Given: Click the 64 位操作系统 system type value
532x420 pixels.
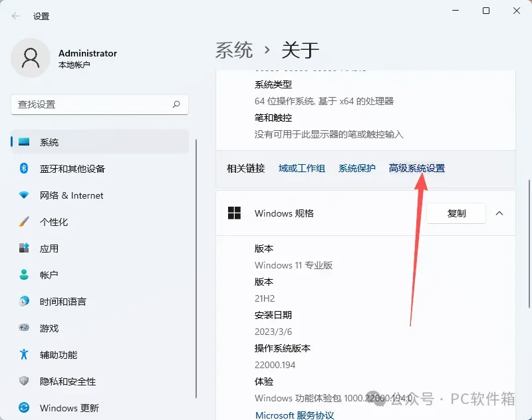Looking at the screenshot, I should click(x=324, y=101).
